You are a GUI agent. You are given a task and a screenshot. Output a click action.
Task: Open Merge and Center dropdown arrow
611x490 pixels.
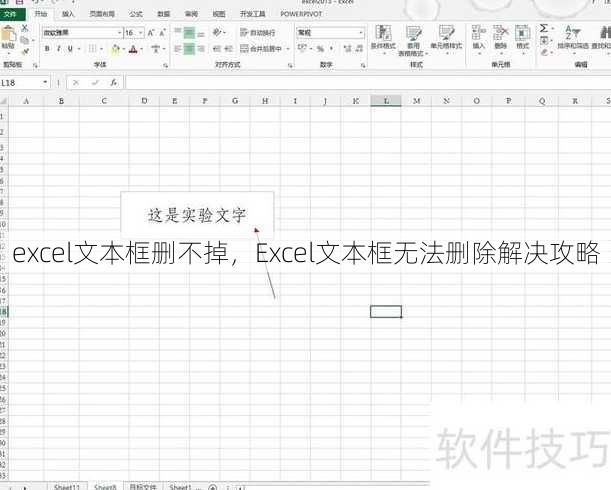tap(288, 49)
